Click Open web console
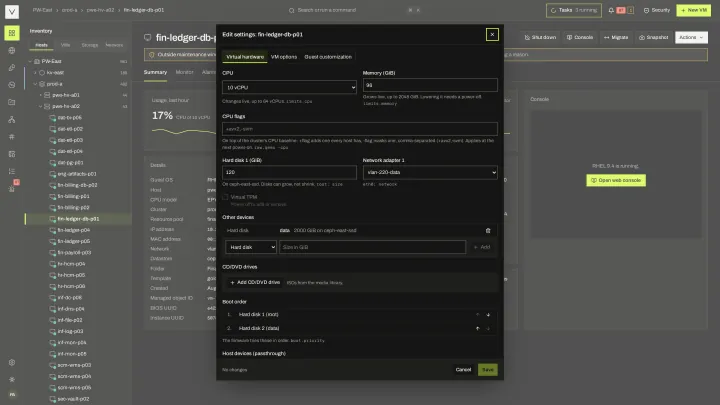 point(616,180)
